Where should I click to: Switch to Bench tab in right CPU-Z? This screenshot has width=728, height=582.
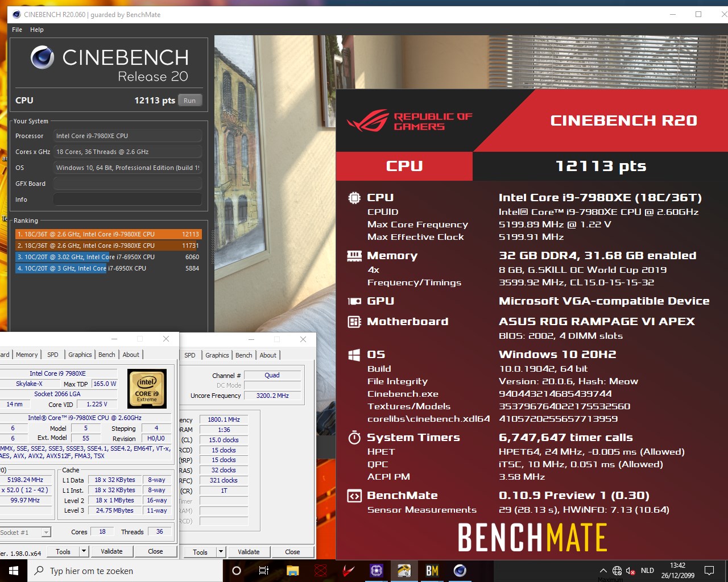244,355
